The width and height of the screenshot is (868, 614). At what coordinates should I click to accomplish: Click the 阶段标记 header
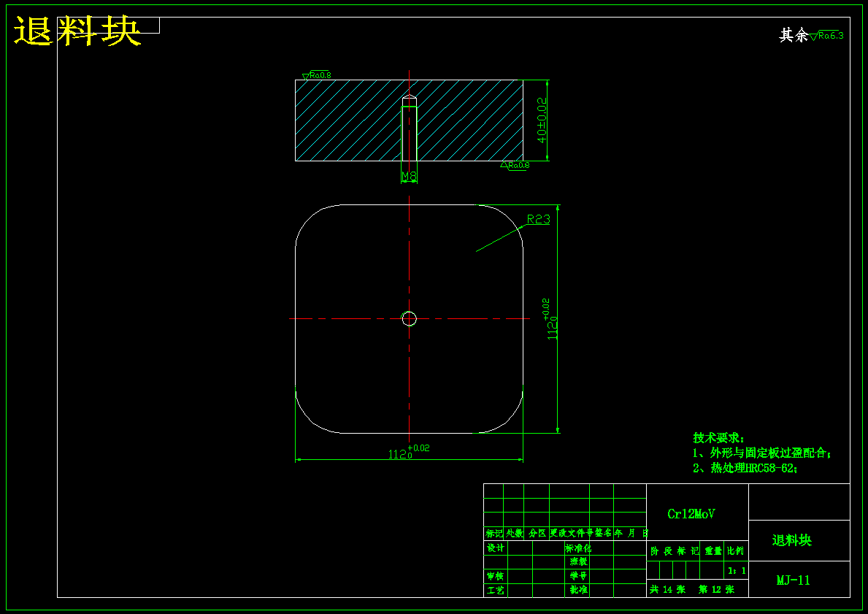pos(675,551)
